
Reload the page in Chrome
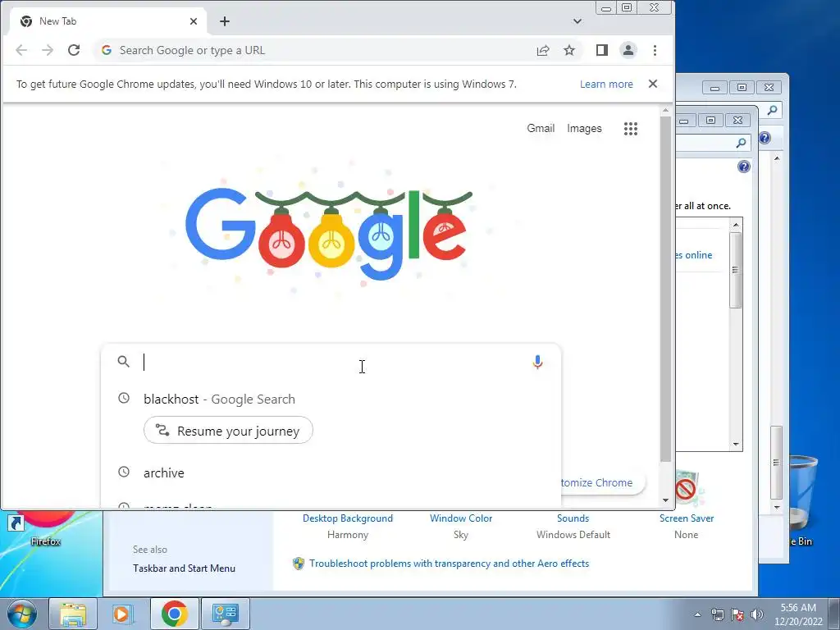74,50
